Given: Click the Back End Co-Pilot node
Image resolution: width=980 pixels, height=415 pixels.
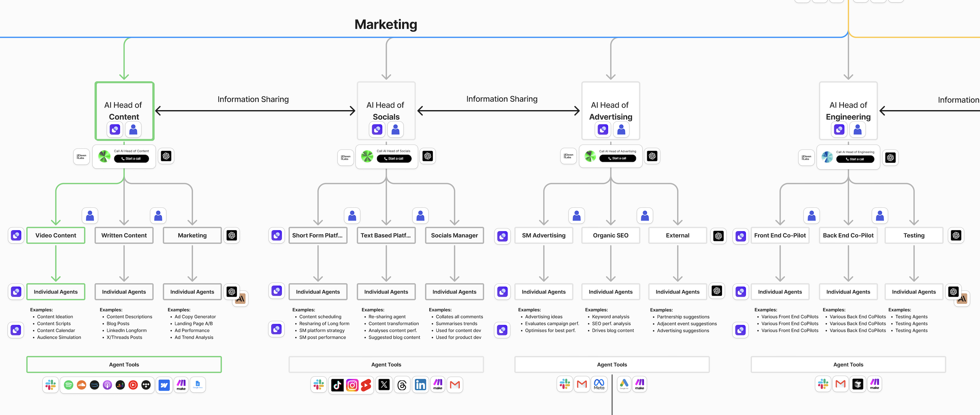Looking at the screenshot, I should (x=848, y=235).
